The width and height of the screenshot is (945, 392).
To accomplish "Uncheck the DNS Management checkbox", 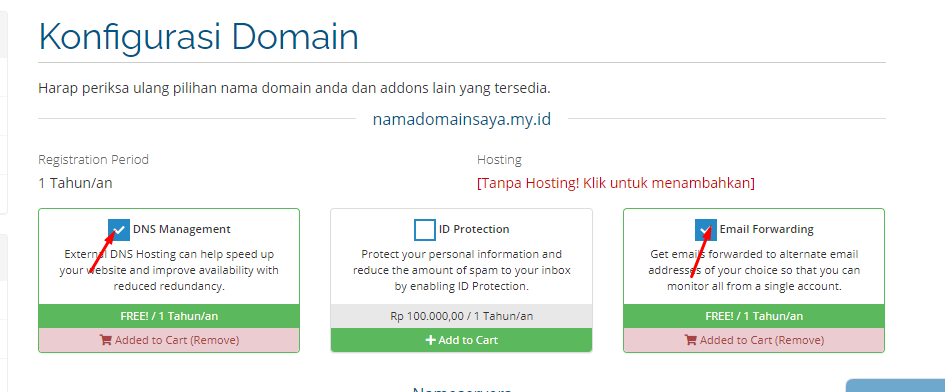I will (x=119, y=230).
